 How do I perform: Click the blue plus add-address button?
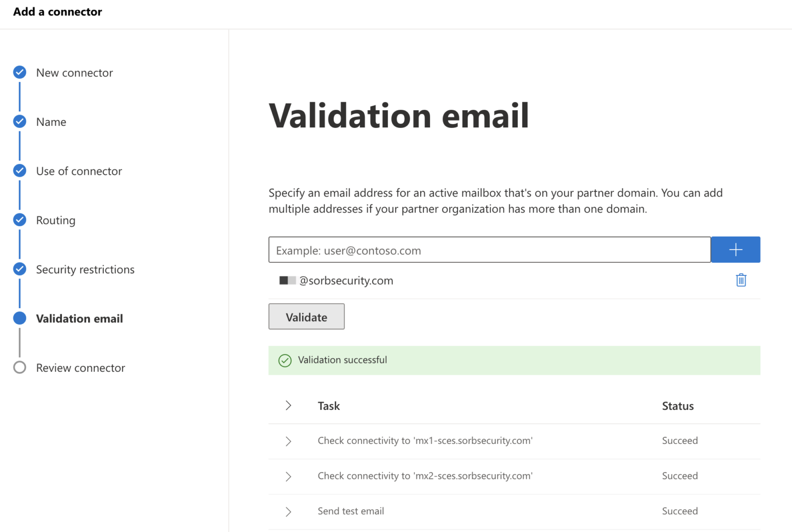[x=735, y=250]
